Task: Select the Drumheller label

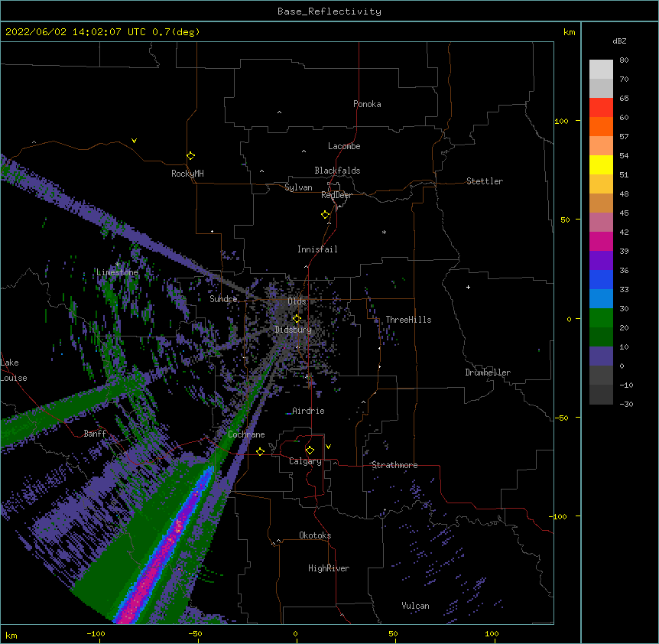Action: (x=488, y=372)
